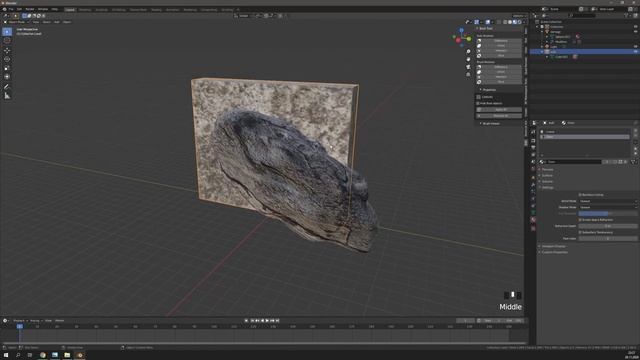Image resolution: width=640 pixels, height=360 pixels.
Task: Open the Shadow Mode dropdown
Action: pos(608,207)
